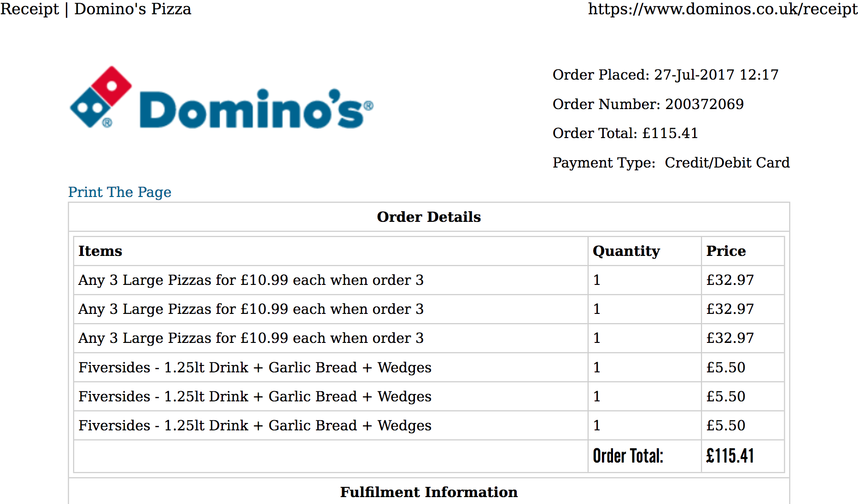This screenshot has width=858, height=504.
Task: Click the first Fiversides item row
Action: (429, 367)
